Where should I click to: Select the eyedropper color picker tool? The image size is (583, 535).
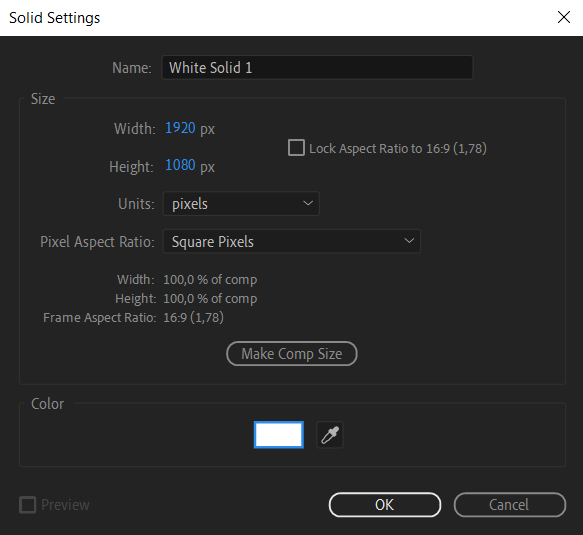pyautogui.click(x=330, y=435)
